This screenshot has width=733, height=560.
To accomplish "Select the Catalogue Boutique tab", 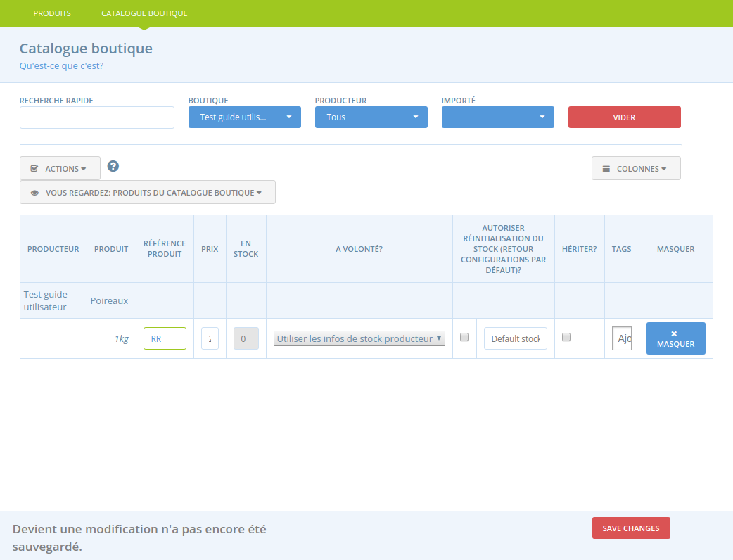I will [144, 13].
